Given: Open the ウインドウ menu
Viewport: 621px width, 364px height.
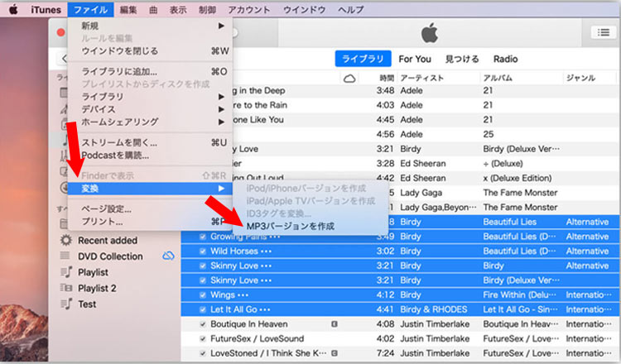Looking at the screenshot, I should [x=304, y=9].
